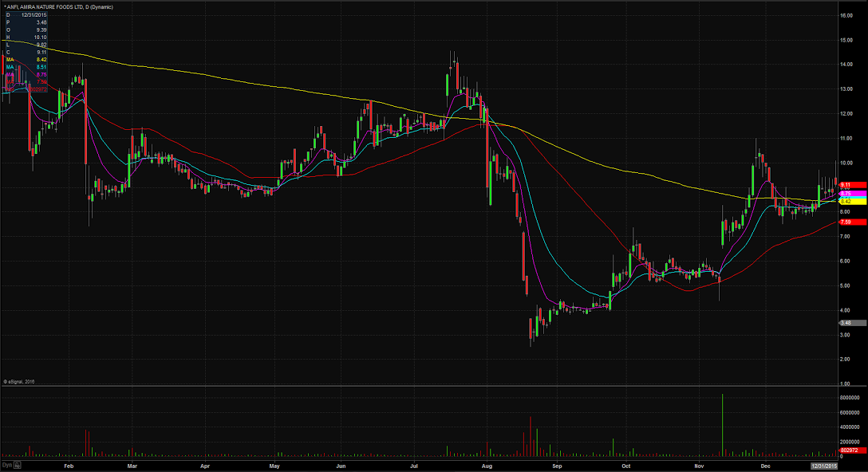Click the 4.00 price axis label
This screenshot has width=868, height=472.
click(x=846, y=310)
